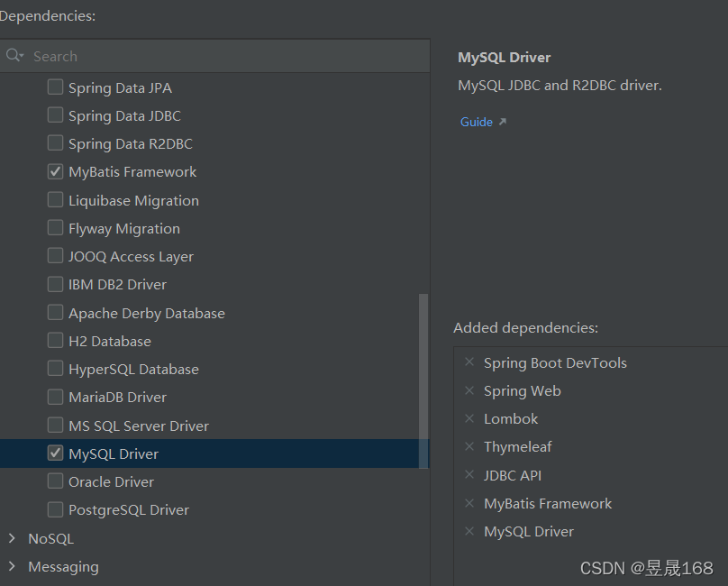The width and height of the screenshot is (728, 586).
Task: Select Spring Web in added dependencies
Action: pos(523,391)
